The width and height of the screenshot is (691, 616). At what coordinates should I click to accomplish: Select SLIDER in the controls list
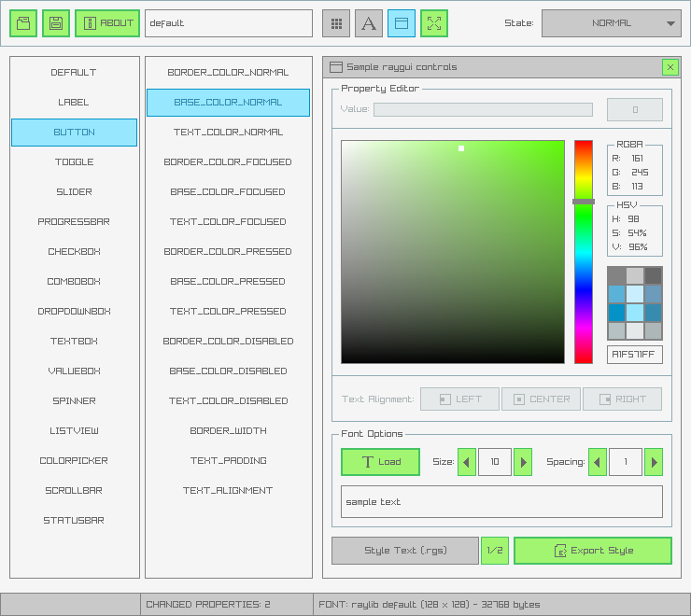pos(74,192)
